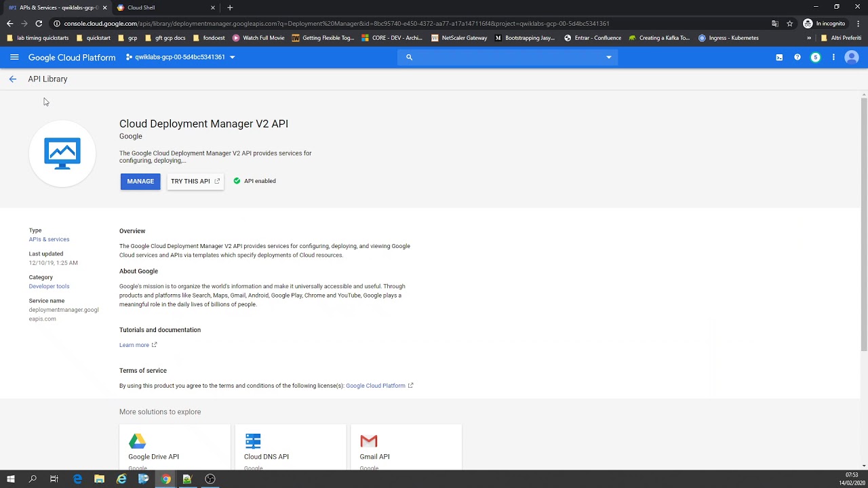Open the APIs & services type link

tap(49, 239)
